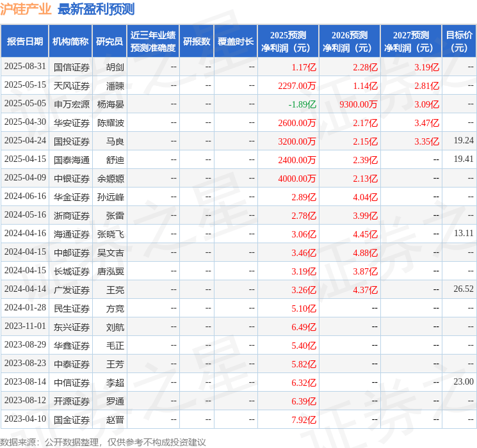Screen dimensions: 477x448
Task: Click analyst name 罗通
Action: [x=115, y=401]
